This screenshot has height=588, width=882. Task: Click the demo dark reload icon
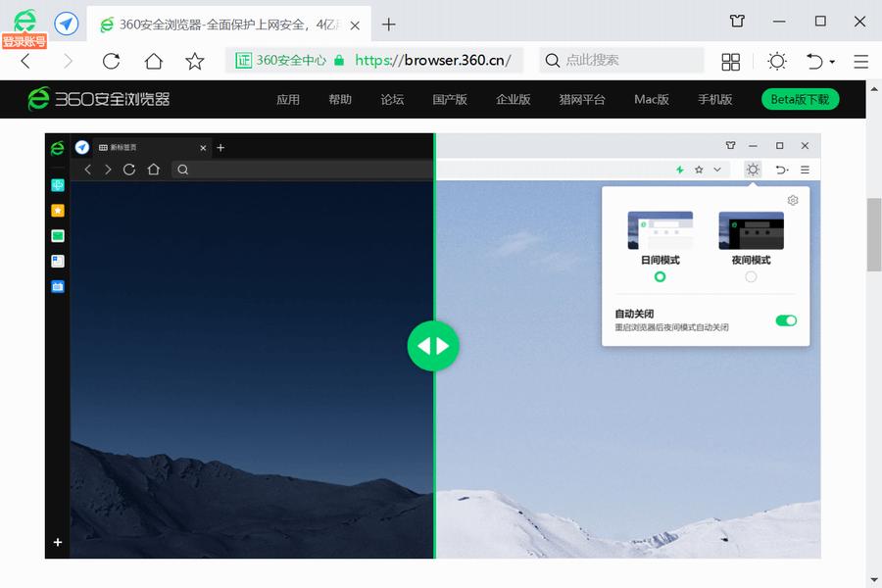(128, 170)
